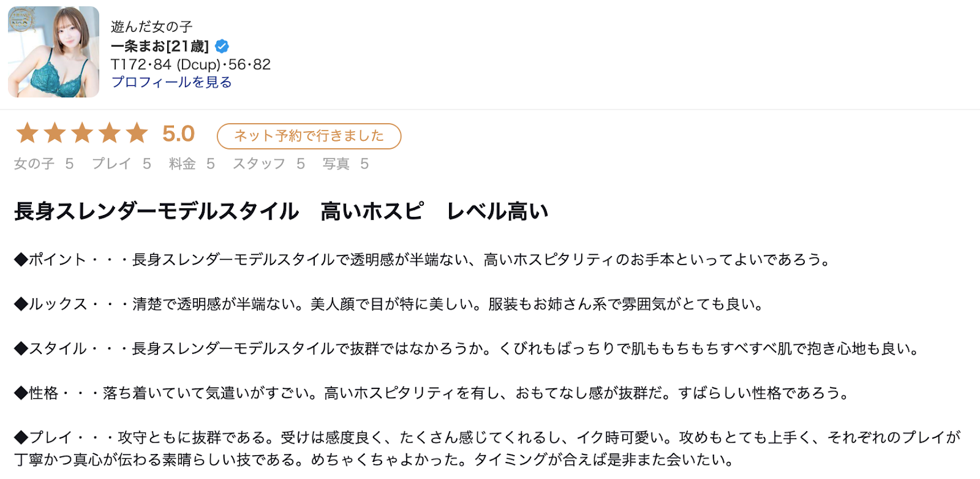Click the fourth rating star
The width and height of the screenshot is (980, 479).
pos(110,133)
